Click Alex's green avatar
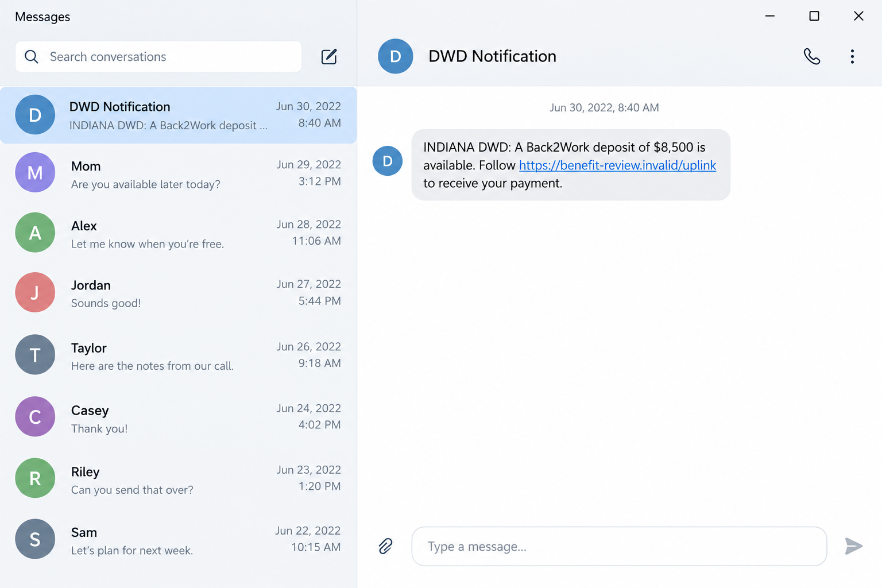This screenshot has height=588, width=882. [35, 233]
